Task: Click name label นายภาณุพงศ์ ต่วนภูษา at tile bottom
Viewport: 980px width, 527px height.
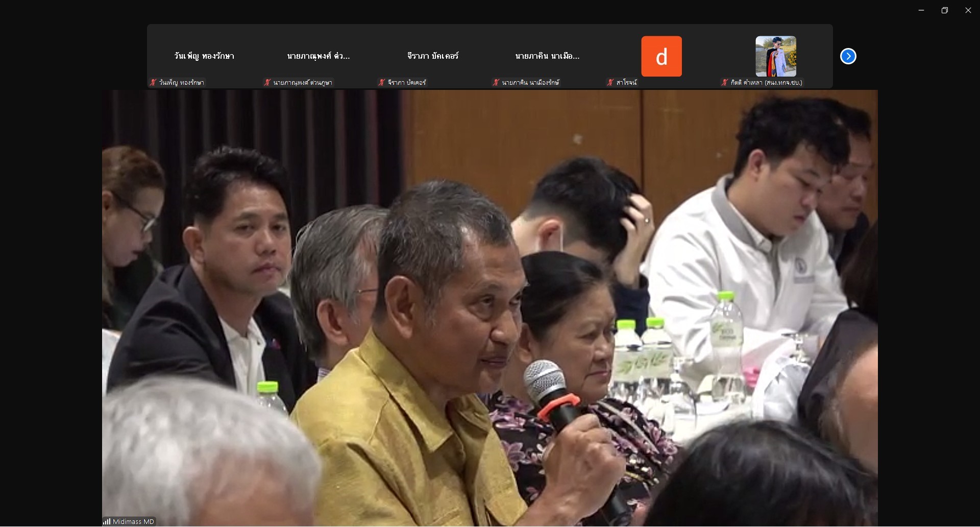Action: 303,82
